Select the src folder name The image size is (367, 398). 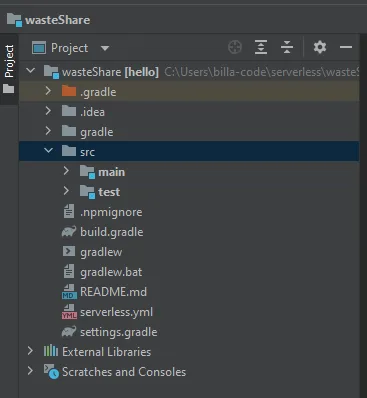click(87, 152)
